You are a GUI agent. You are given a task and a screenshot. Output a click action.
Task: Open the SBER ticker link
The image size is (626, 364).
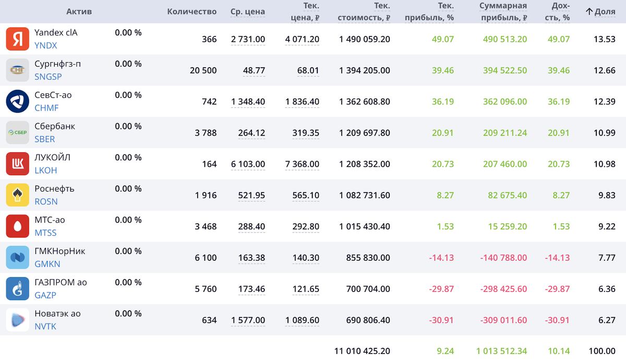[45, 139]
